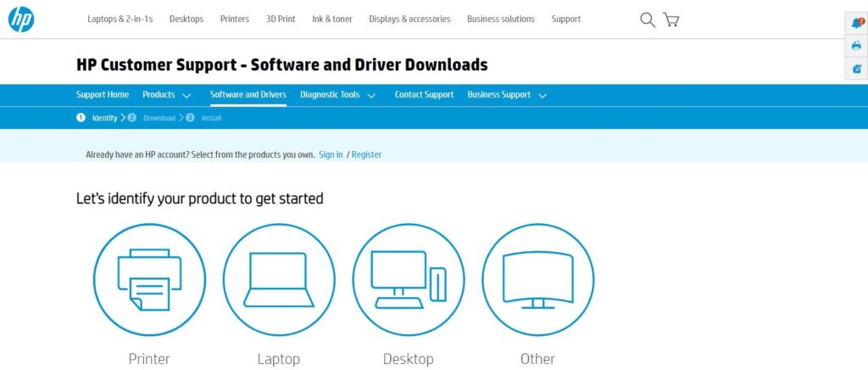Click the Sign in link
The image size is (868, 370).
[331, 154]
